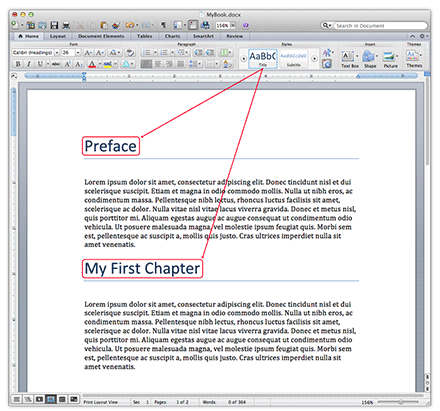The height and width of the screenshot is (411, 440).
Task: Open the zoom percentage dropdown in toolbar
Action: coord(233,25)
